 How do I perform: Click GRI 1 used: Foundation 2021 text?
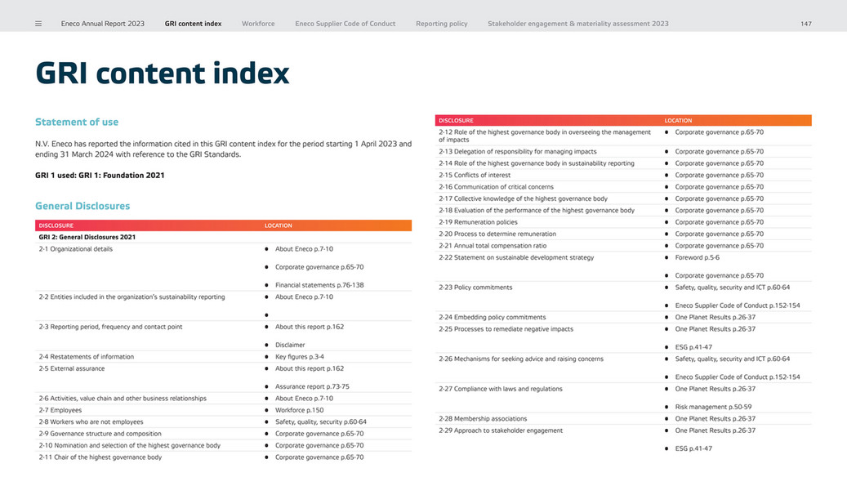pyautogui.click(x=100, y=175)
